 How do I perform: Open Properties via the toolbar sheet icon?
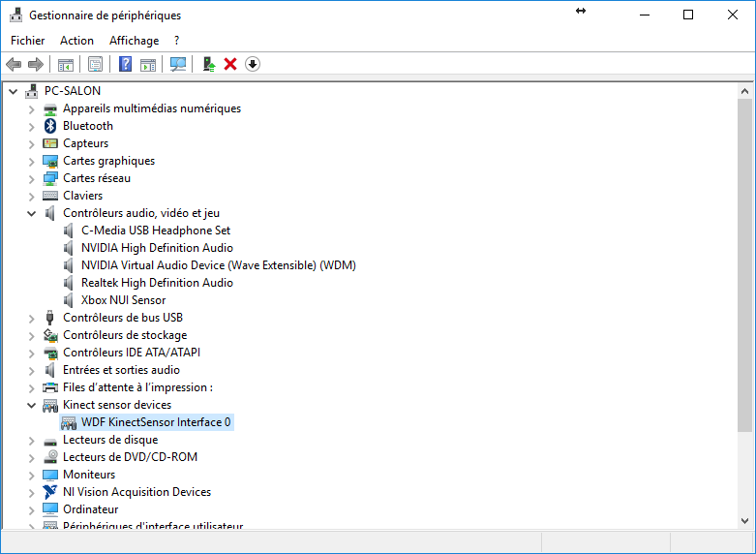pos(96,64)
